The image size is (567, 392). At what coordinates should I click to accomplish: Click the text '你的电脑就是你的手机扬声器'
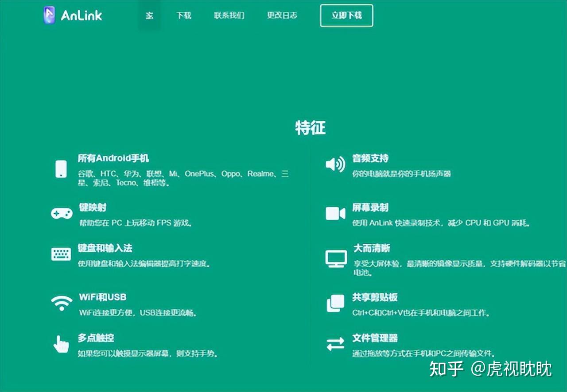click(x=402, y=174)
